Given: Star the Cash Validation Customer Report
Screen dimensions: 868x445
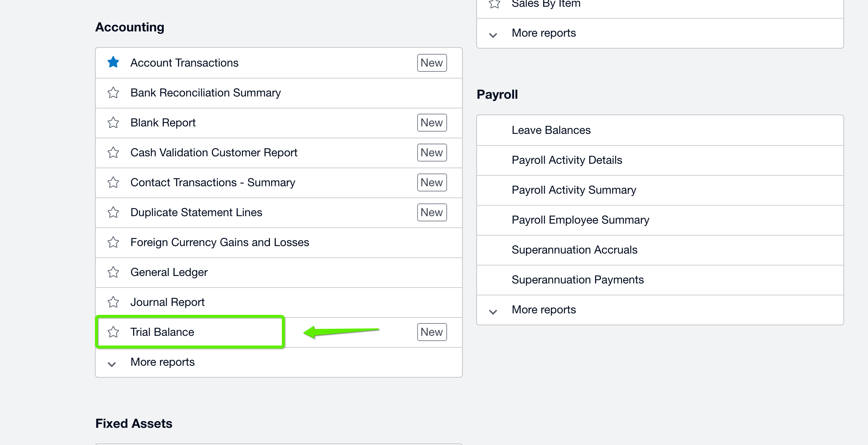Looking at the screenshot, I should [x=113, y=153].
